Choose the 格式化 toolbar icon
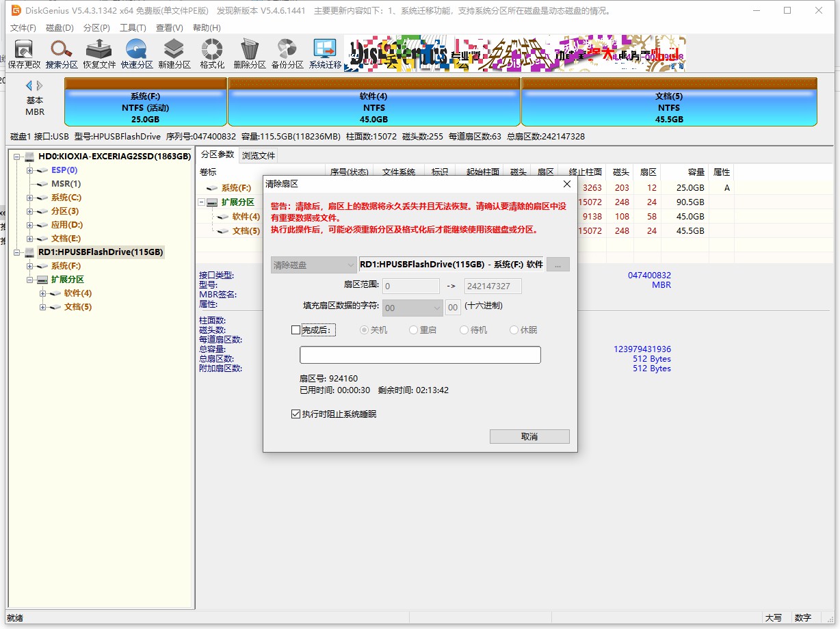This screenshot has width=840, height=629. (x=212, y=54)
